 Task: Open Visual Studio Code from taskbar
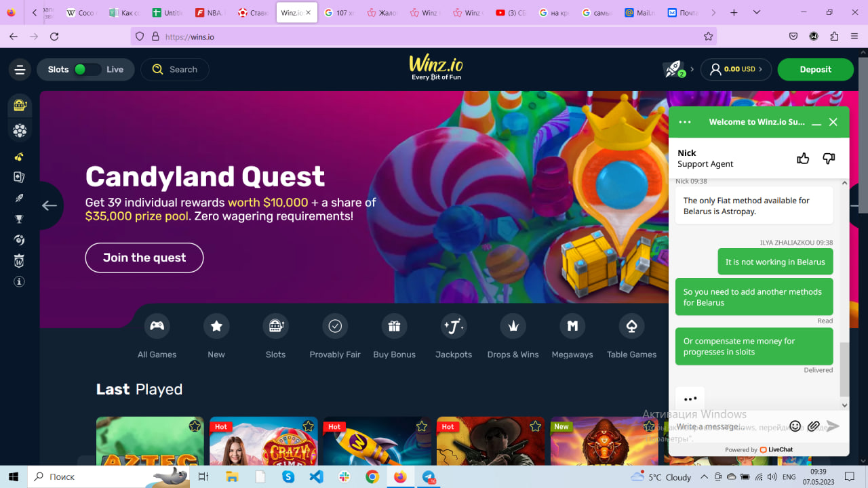point(317,476)
